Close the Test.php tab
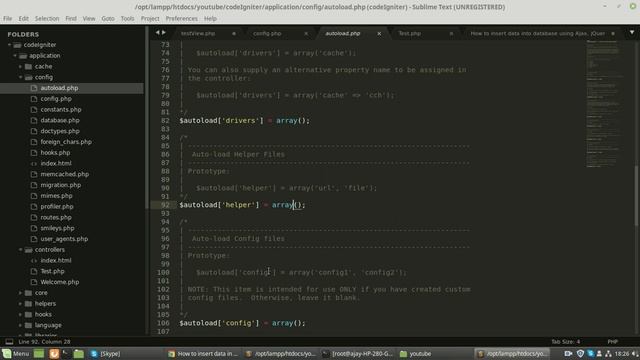640x360 pixels. click(x=451, y=33)
